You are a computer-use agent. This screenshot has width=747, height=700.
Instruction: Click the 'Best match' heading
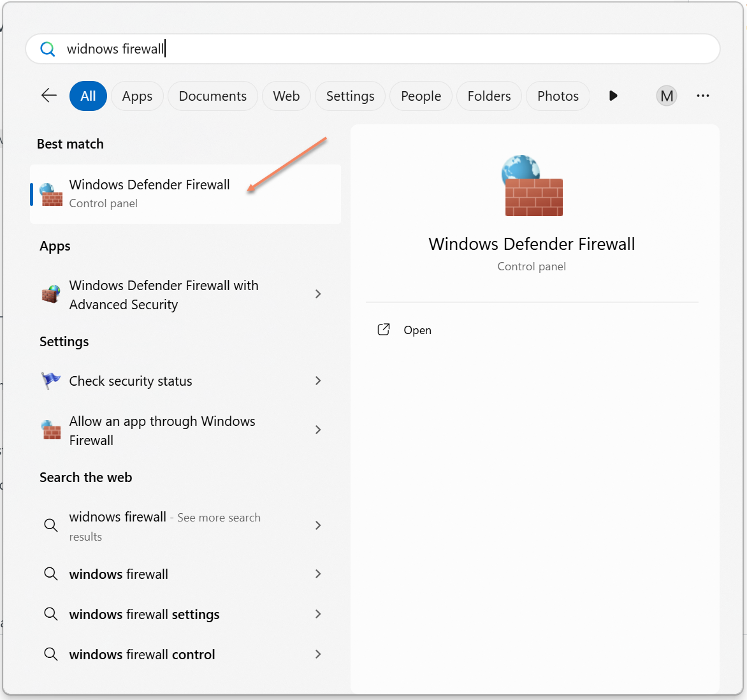point(70,144)
